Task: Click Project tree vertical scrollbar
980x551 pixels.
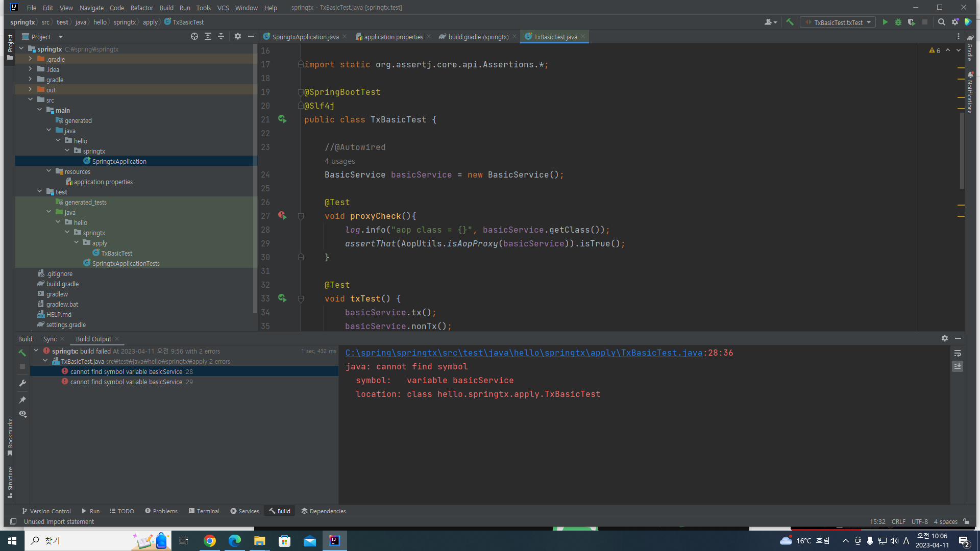Action: tap(255, 179)
